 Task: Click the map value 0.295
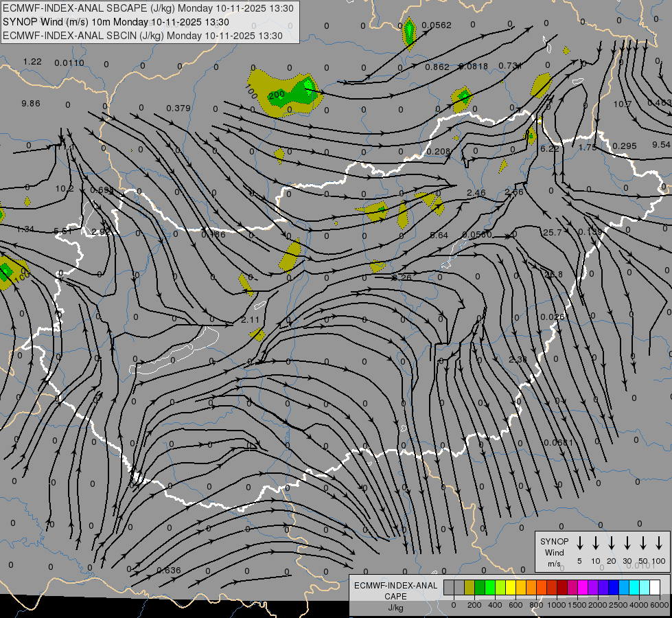pyautogui.click(x=625, y=146)
